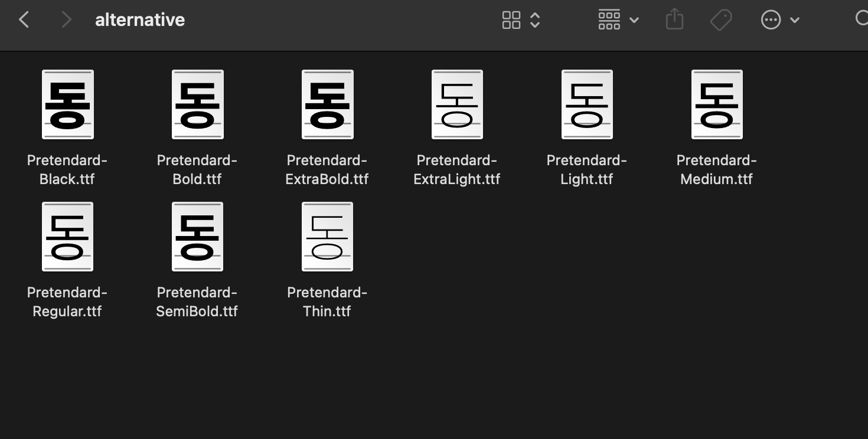Screen dimensions: 868x439
Task: Click the alternative folder title
Action: (140, 20)
